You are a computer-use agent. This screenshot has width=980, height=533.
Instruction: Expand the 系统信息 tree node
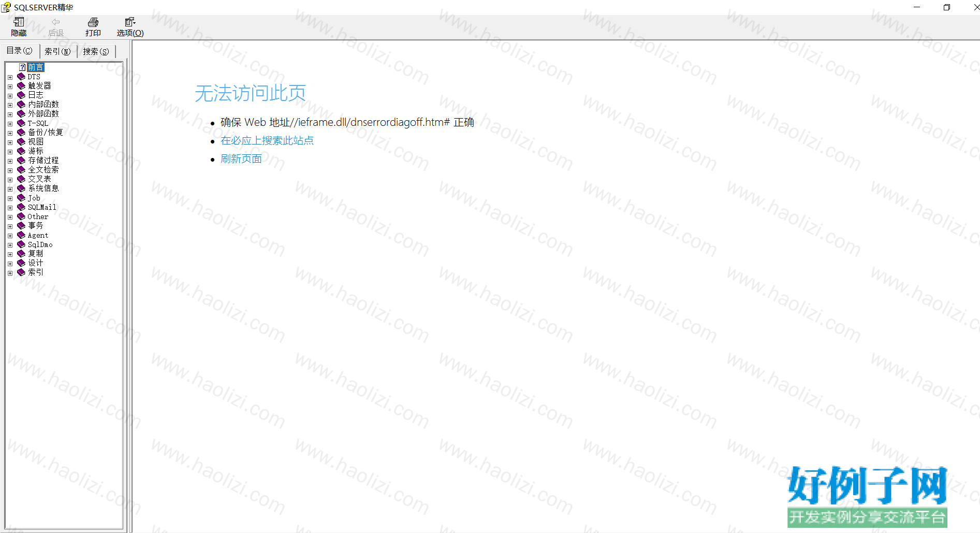(10, 189)
